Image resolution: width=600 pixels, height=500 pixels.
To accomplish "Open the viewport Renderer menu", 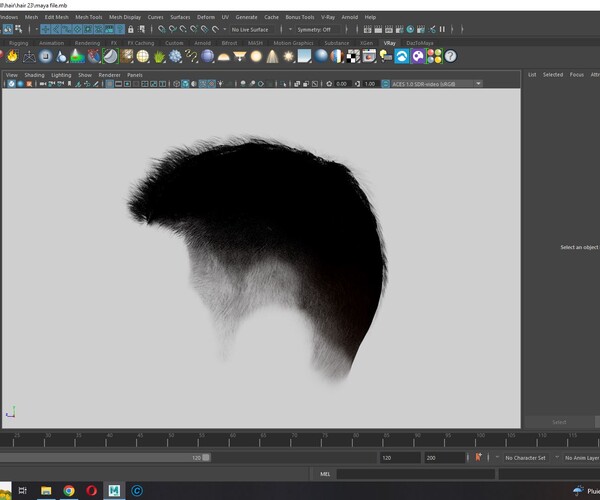I will click(109, 75).
